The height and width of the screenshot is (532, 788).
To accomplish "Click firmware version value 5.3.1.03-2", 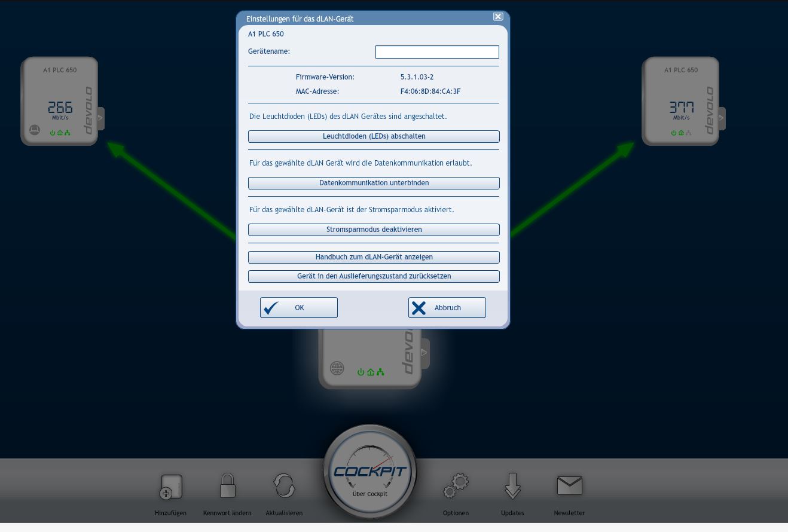I will click(x=417, y=77).
